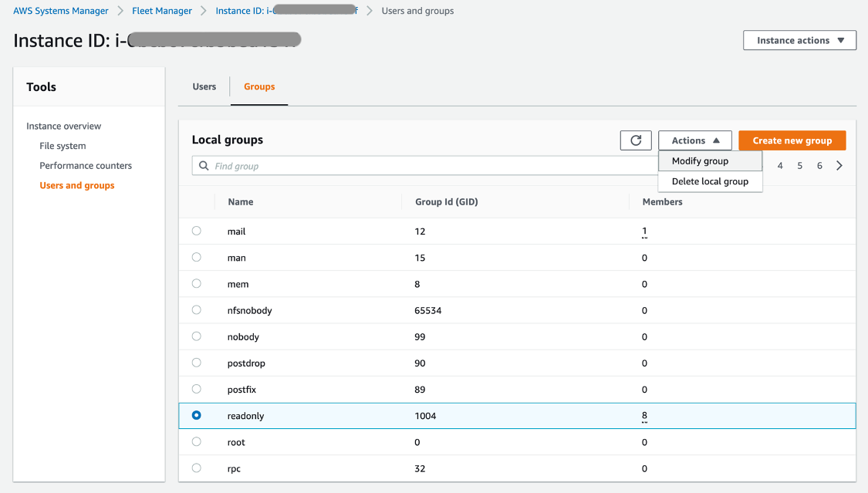Viewport: 868px width, 493px height.
Task: Open AWS Systems Manager from the breadcrumb
Action: (x=60, y=10)
